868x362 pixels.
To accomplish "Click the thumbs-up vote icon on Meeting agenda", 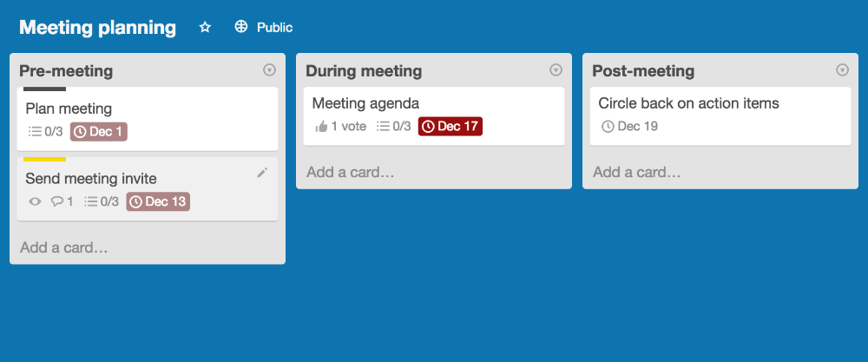I will coord(321,127).
